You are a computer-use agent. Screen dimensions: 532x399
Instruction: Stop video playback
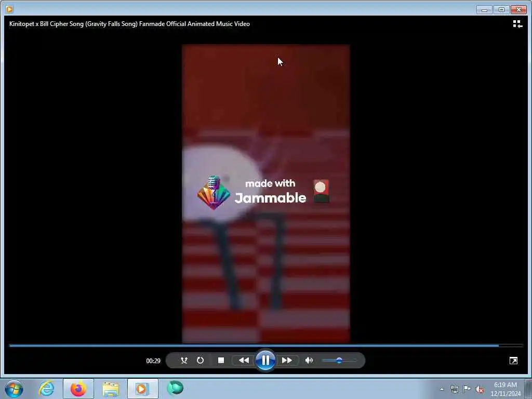(221, 361)
